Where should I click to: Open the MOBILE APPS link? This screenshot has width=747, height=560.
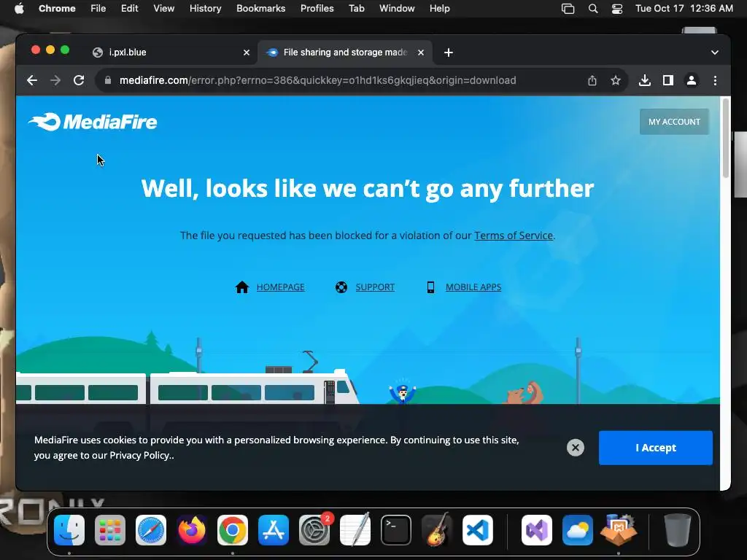coord(473,287)
